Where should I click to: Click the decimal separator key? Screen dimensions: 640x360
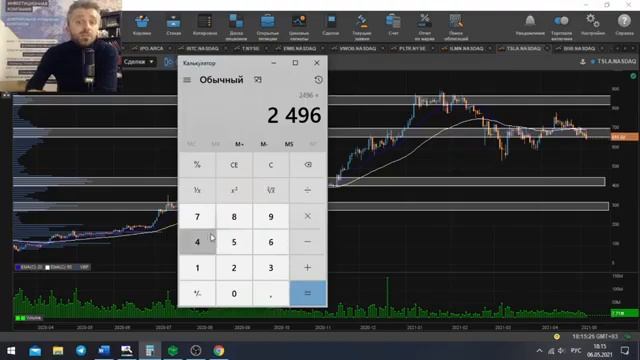[x=271, y=293]
